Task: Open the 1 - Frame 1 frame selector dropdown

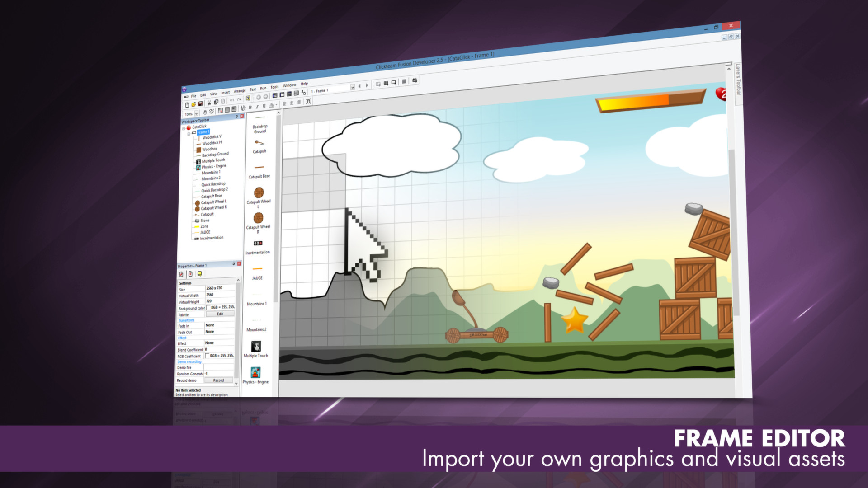Action: click(x=353, y=87)
